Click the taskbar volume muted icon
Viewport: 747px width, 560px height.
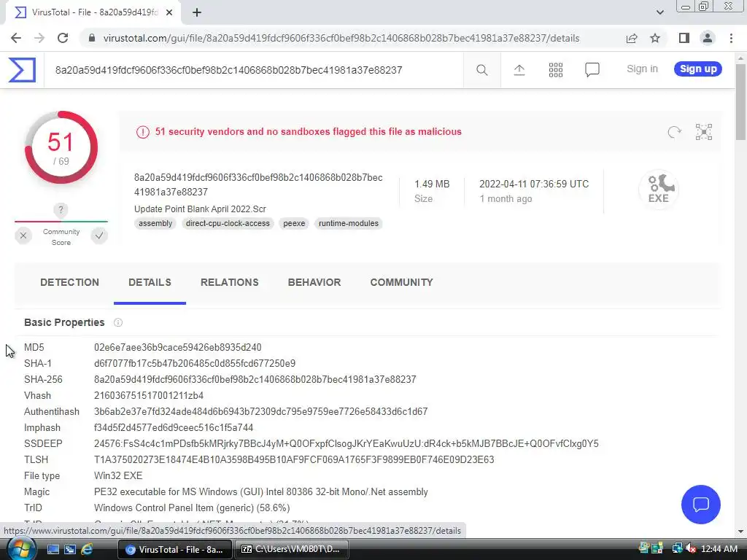(691, 548)
